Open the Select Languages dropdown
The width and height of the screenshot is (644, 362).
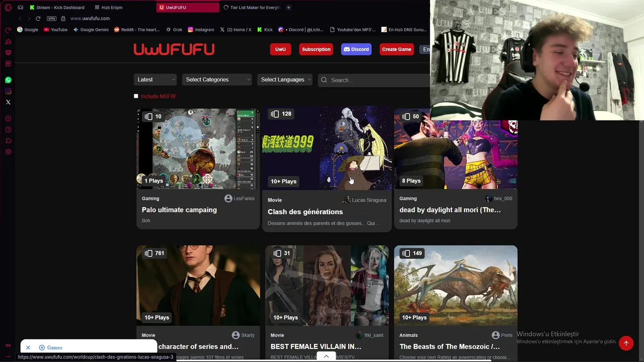[x=285, y=79]
